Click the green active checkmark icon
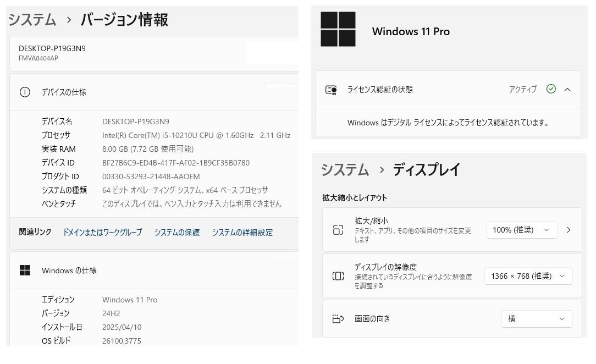This screenshot has width=596, height=364. pos(551,89)
